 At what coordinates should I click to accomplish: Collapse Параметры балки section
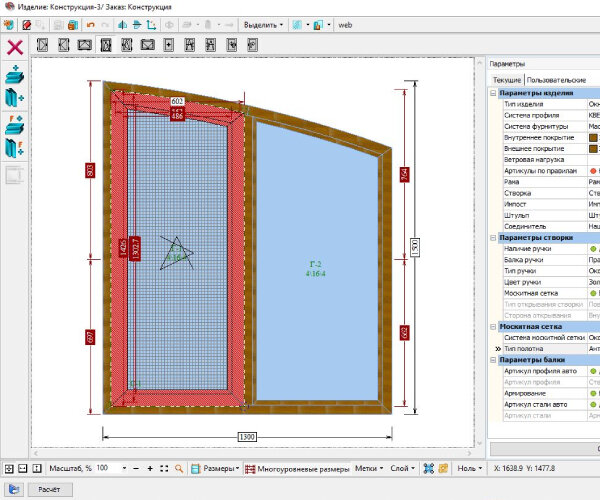click(493, 360)
